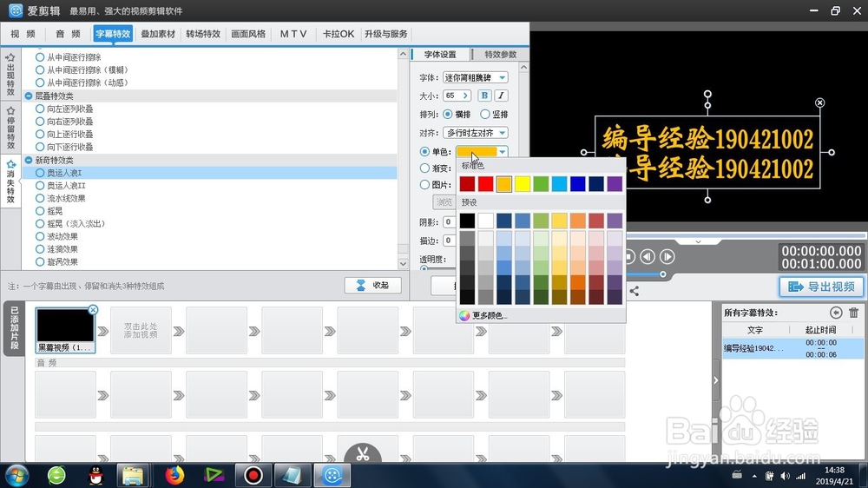Open the 消失特效 side tab
This screenshot has height=488, width=868.
coord(10,181)
